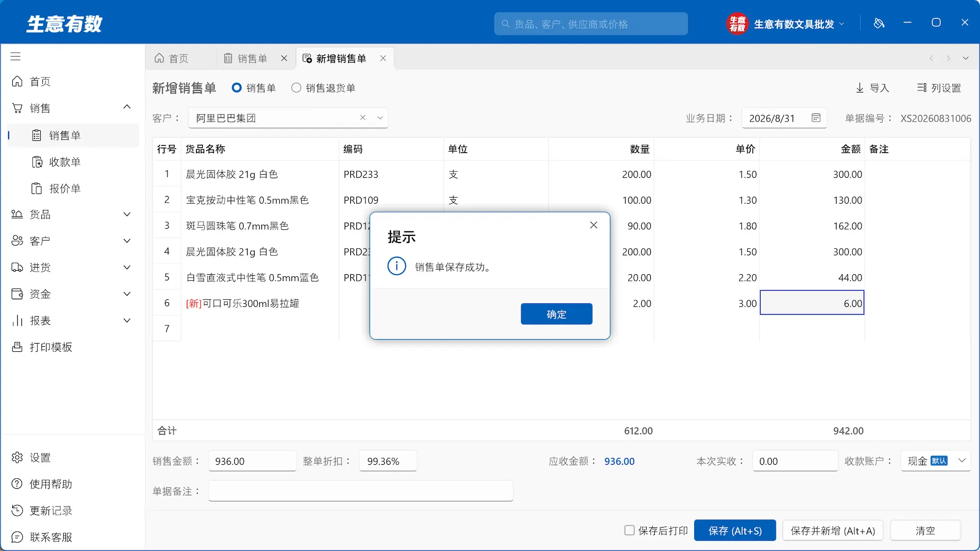Click the 单据备注 input field
Screen dimensions: 980x551
pyautogui.click(x=360, y=491)
